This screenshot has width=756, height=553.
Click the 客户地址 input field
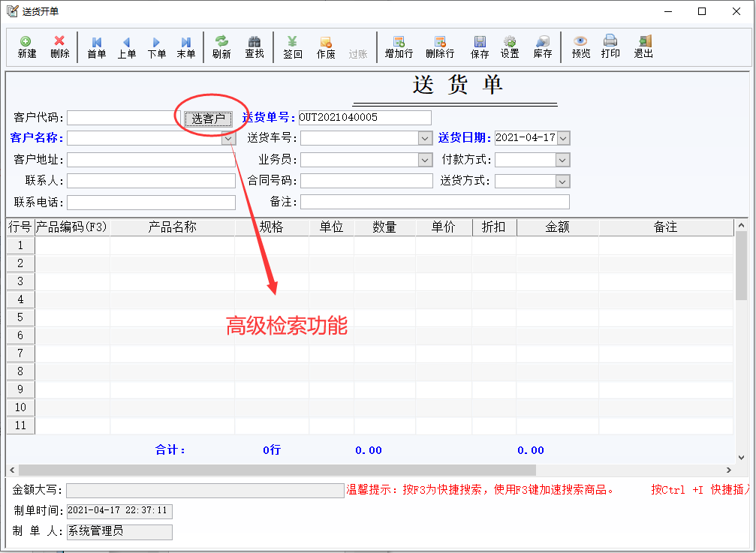tap(151, 160)
